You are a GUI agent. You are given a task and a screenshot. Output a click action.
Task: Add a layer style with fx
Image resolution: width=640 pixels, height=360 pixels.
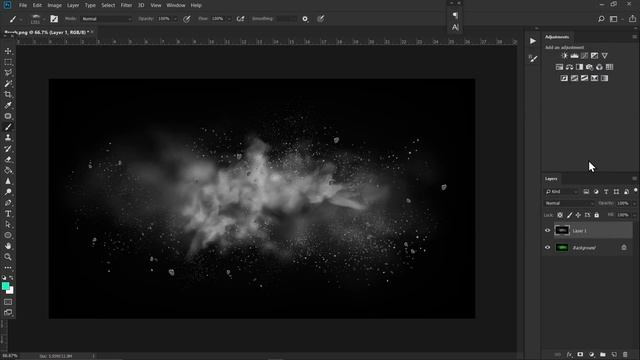click(x=569, y=355)
